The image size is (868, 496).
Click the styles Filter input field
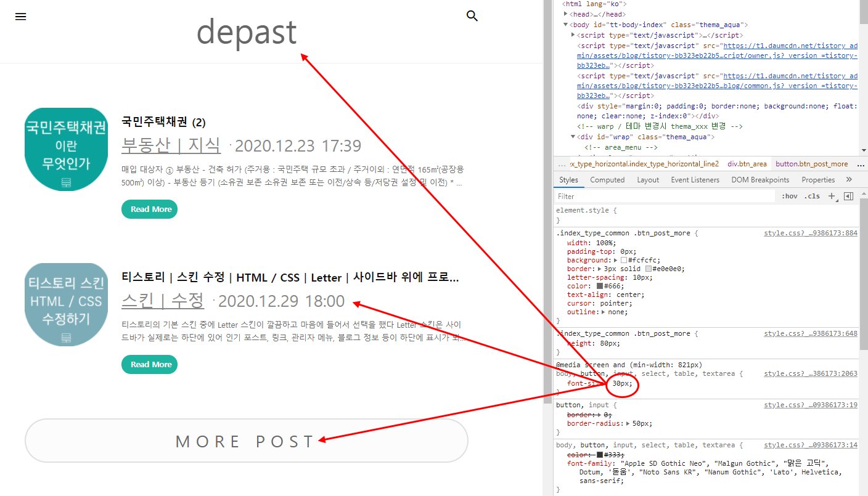[x=665, y=196]
